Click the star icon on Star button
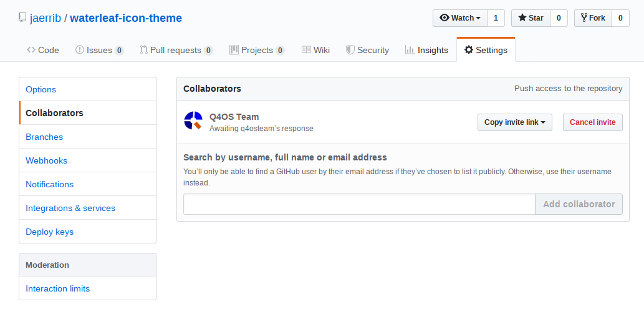The image size is (644, 309). (x=522, y=17)
